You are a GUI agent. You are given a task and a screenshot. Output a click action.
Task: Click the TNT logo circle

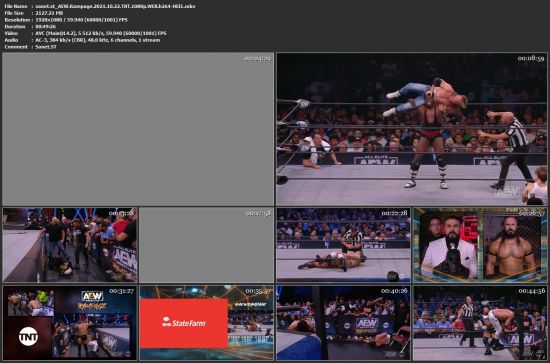(28, 337)
